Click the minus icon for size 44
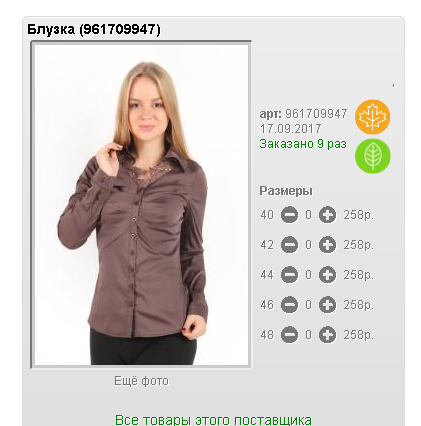Viewport: 421px width, 426px height. tap(289, 275)
